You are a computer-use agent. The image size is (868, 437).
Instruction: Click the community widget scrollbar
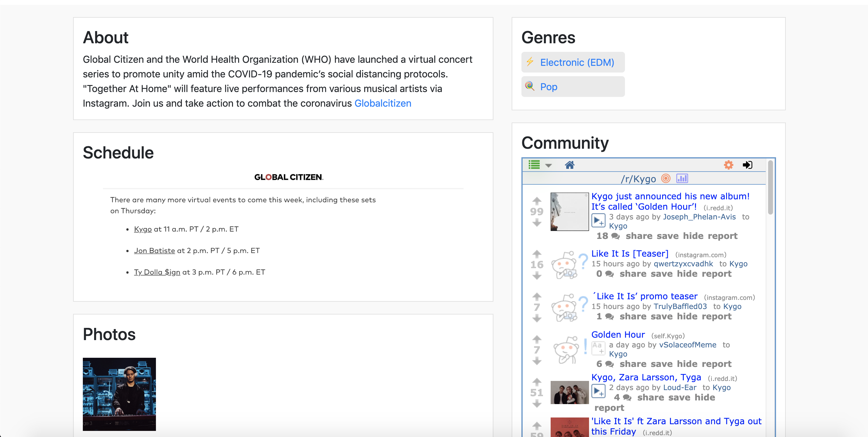coord(770,187)
